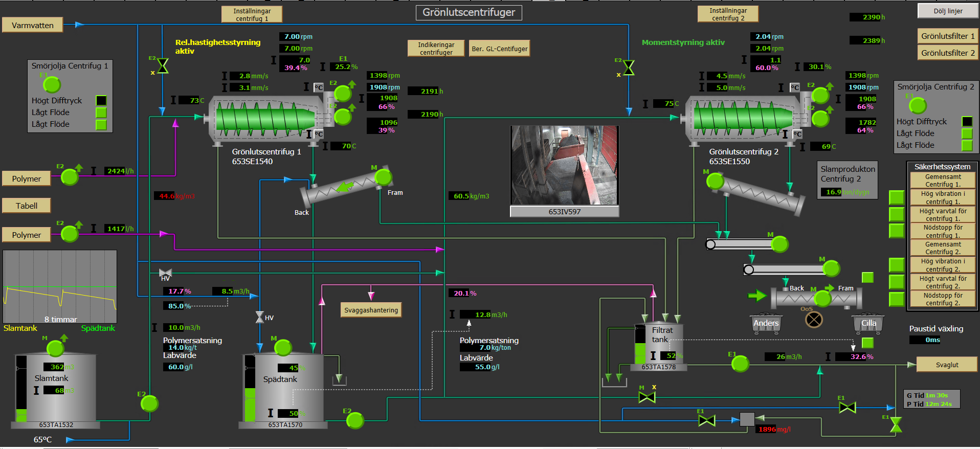
Task: Click Högt Difftryck indicator in Smörjolja Centrifug 2
Action: pos(967,122)
